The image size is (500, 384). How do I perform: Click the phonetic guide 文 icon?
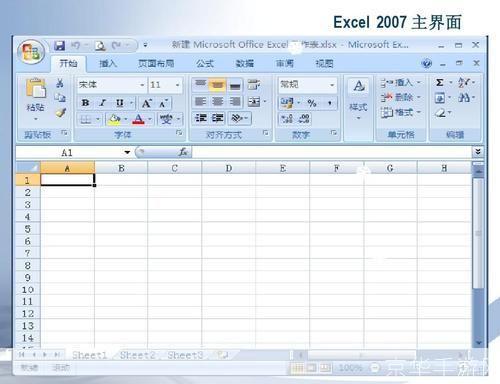pyautogui.click(x=166, y=119)
